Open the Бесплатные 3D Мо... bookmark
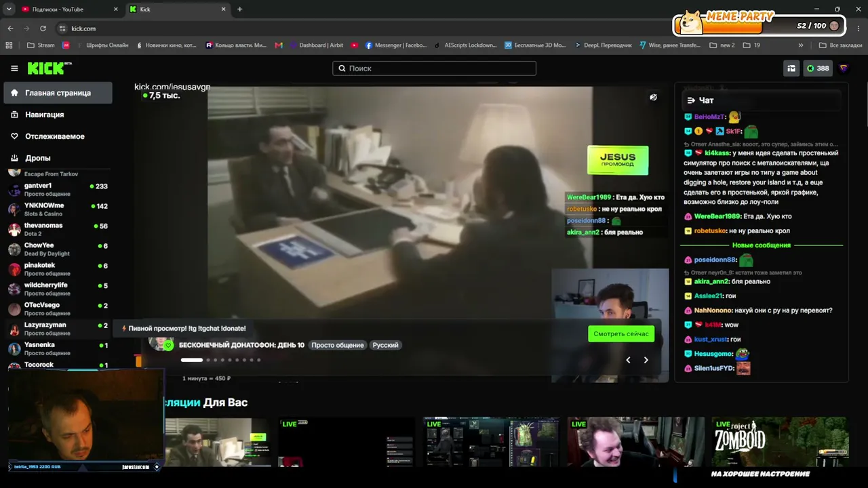The height and width of the screenshot is (488, 868). (535, 45)
